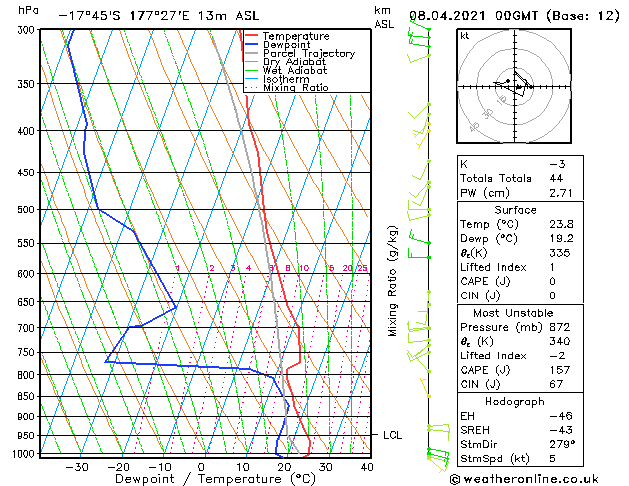This screenshot has height=486, width=629.
Task: Select the 'Isotherm' legend label
Action: [x=286, y=79]
